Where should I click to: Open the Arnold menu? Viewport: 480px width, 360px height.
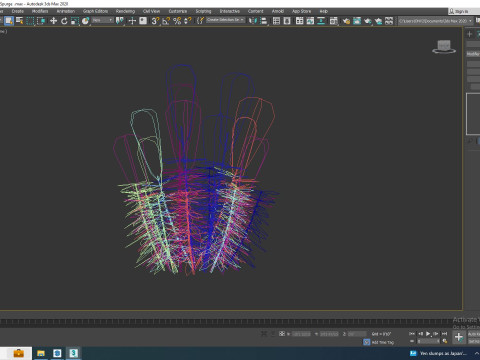pyautogui.click(x=278, y=11)
